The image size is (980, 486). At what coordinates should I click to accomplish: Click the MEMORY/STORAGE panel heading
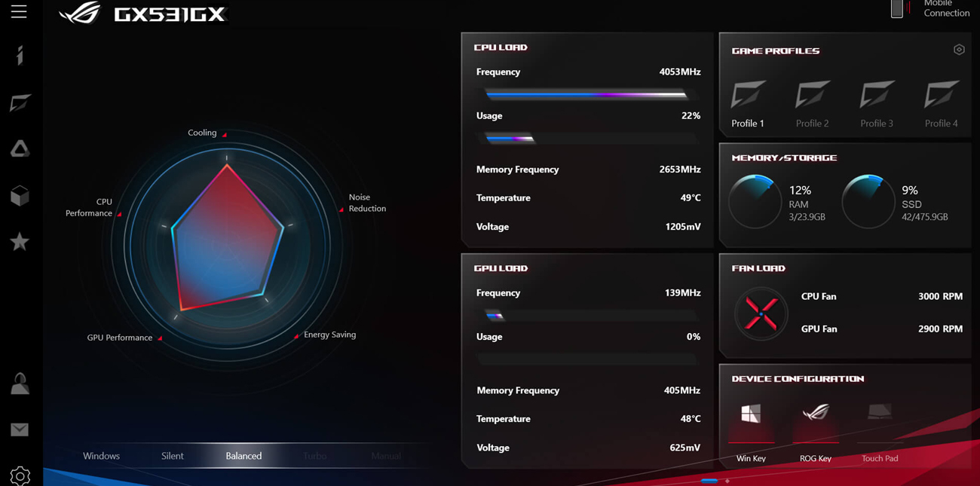tap(784, 158)
